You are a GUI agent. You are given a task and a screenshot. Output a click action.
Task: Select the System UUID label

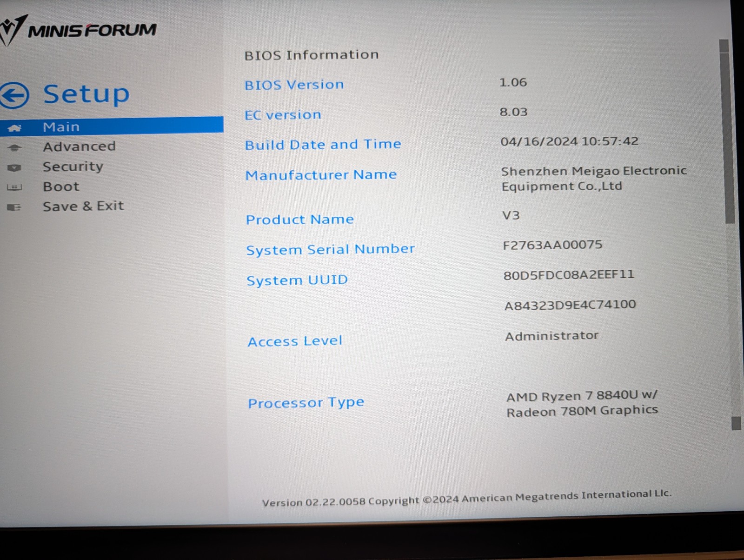pos(297,280)
